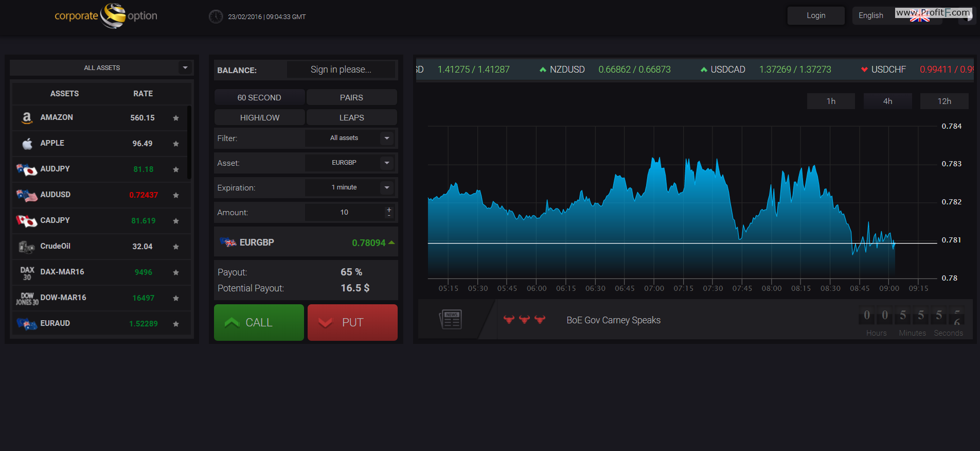
Task: Open the Expiration 1 minute dropdown
Action: [350, 187]
